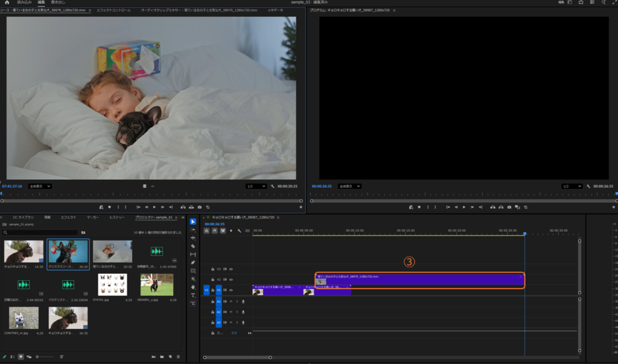The image size is (618, 364).
Task: Toggle visibility eye for track V2
Action: pos(231,279)
